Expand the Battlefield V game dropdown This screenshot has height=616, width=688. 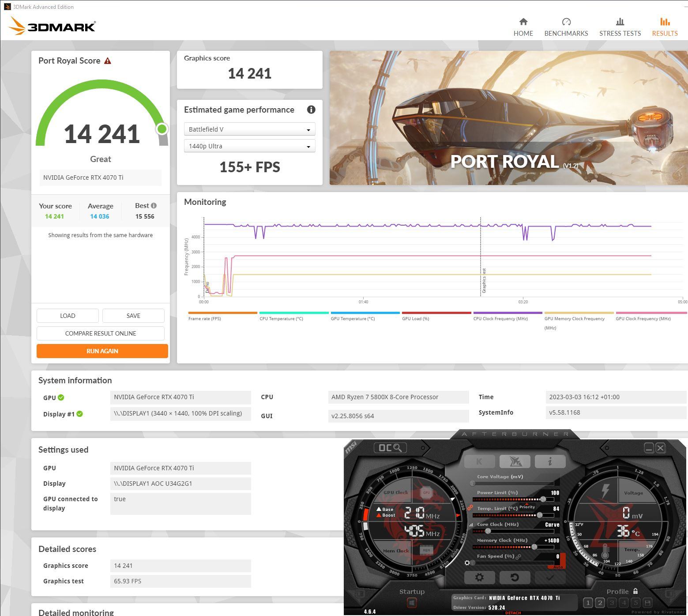(x=249, y=129)
